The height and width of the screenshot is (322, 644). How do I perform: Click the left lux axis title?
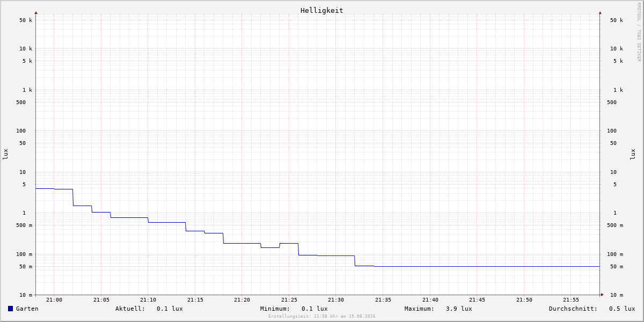pyautogui.click(x=5, y=155)
